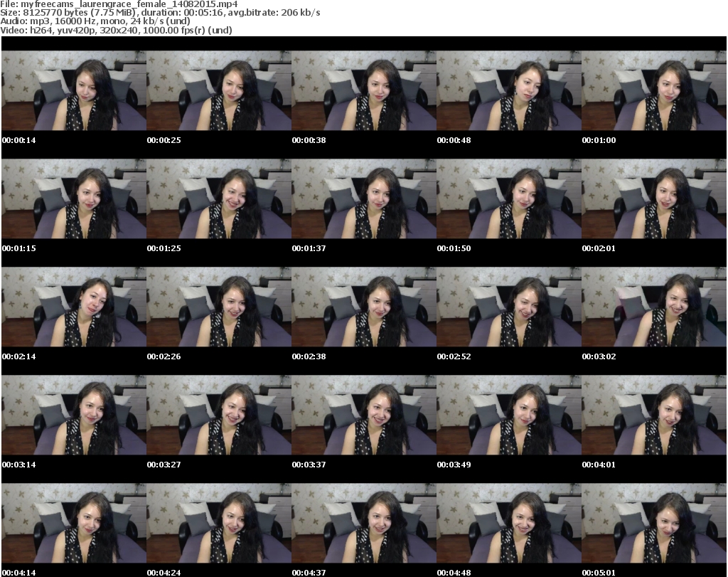Click the file name text line
This screenshot has height=577, width=728.
pos(119,4)
